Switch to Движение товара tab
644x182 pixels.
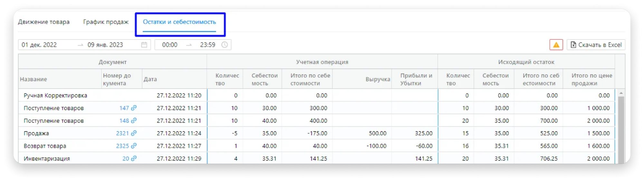pos(44,22)
